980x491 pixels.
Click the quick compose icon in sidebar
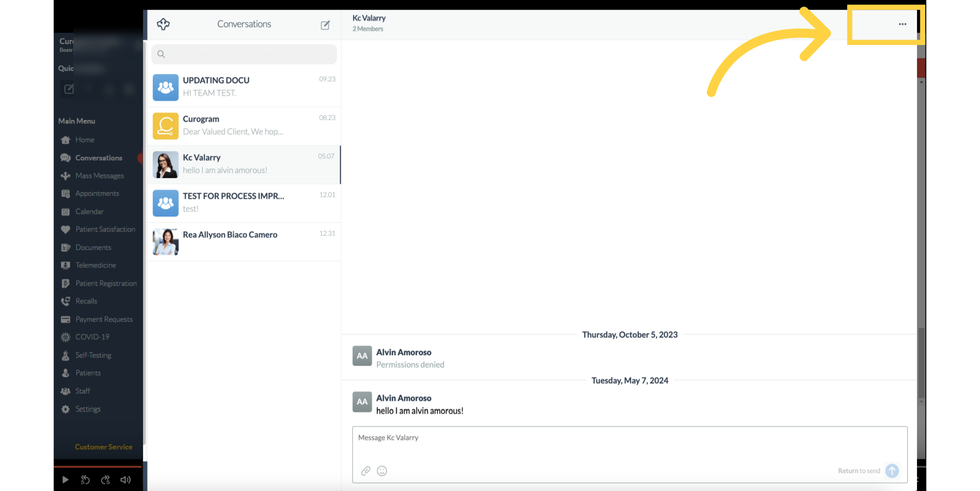(x=69, y=89)
